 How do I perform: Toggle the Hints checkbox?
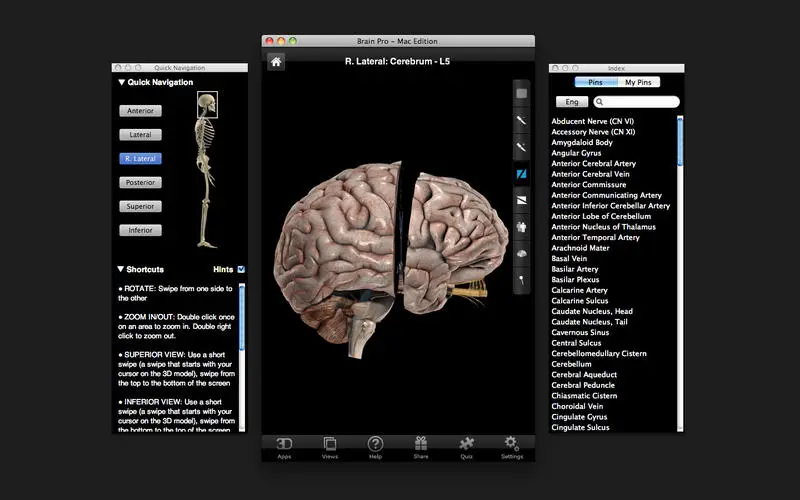point(241,269)
